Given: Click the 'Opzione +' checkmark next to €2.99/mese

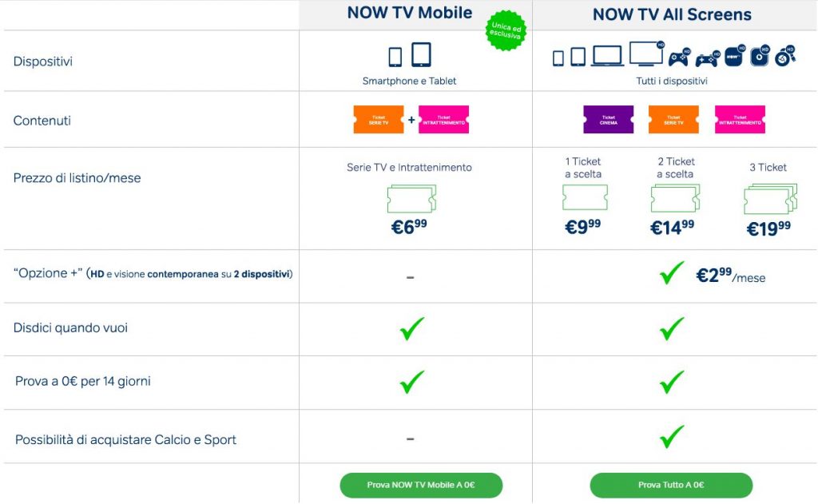Looking at the screenshot, I should 671,274.
